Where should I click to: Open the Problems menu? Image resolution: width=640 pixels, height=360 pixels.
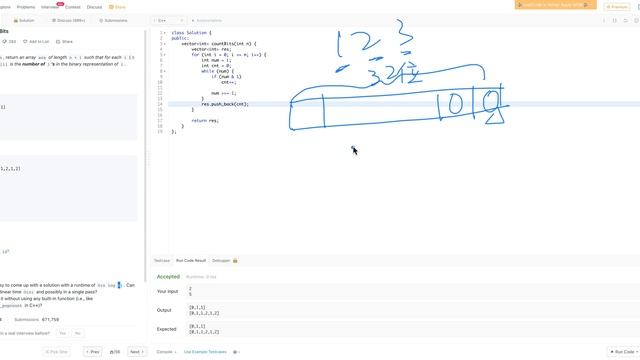pyautogui.click(x=26, y=7)
